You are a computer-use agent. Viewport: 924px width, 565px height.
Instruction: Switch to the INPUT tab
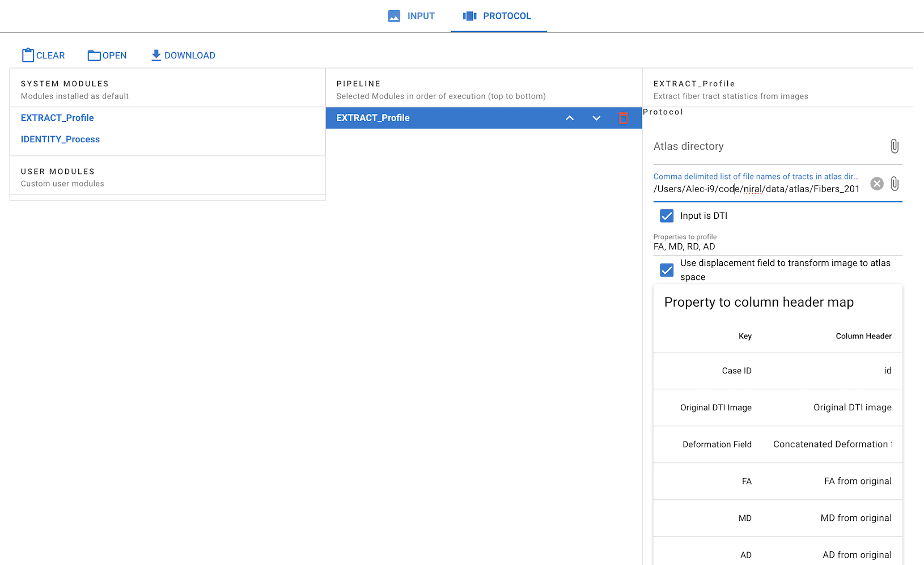412,16
